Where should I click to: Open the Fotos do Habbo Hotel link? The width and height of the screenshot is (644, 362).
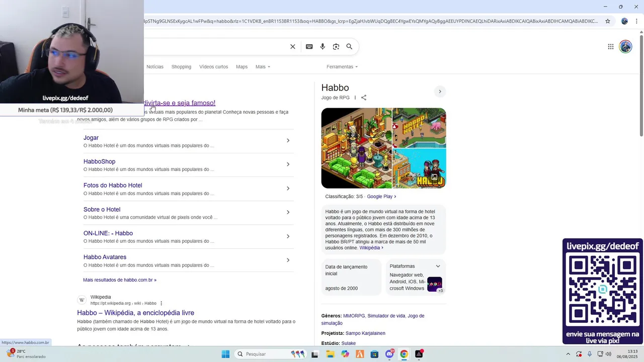[113, 186]
